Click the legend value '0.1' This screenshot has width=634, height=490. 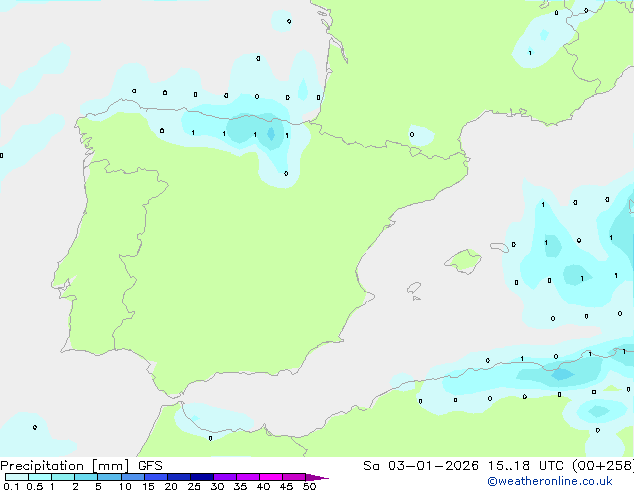coord(11,486)
